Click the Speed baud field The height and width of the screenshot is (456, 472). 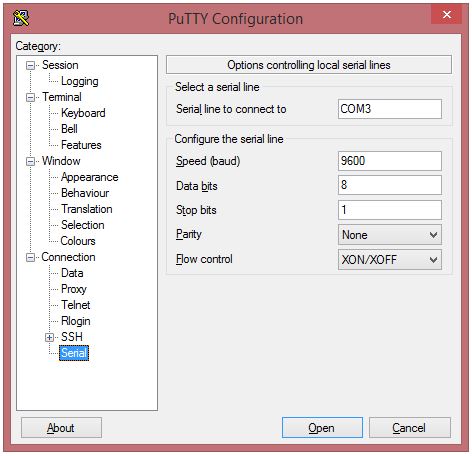tap(390, 161)
